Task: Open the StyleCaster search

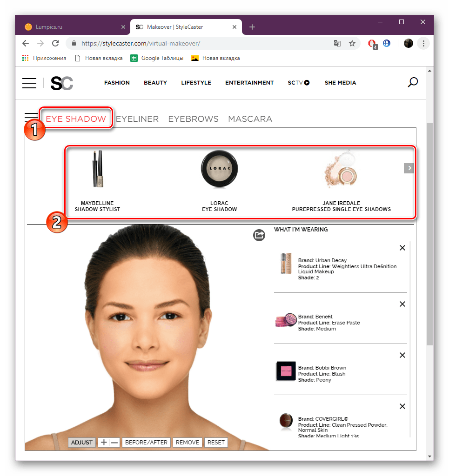Action: (x=412, y=82)
